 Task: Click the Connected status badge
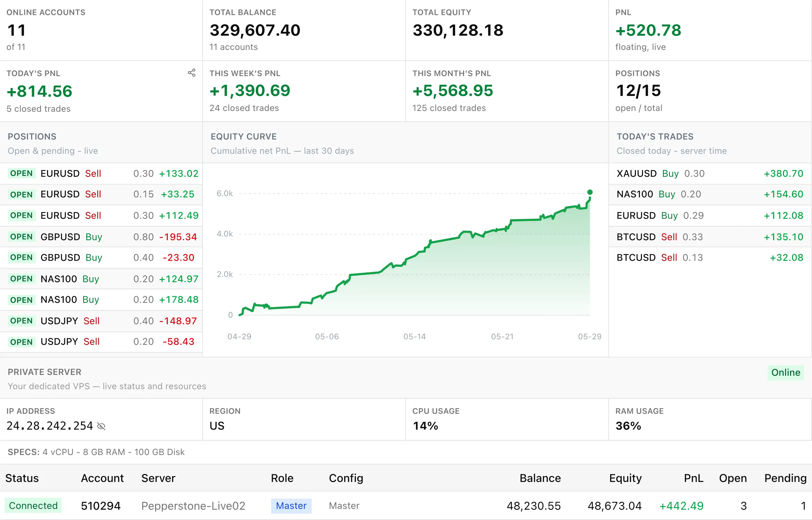click(x=33, y=505)
